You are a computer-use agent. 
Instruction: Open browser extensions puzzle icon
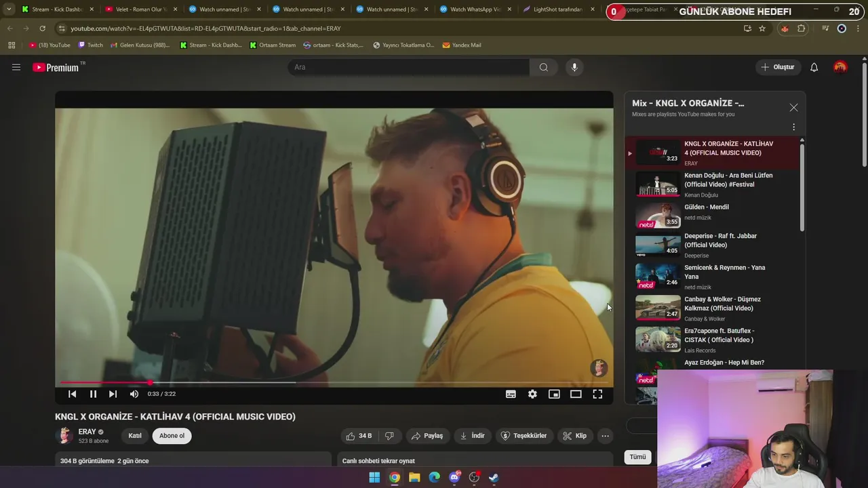(x=802, y=28)
